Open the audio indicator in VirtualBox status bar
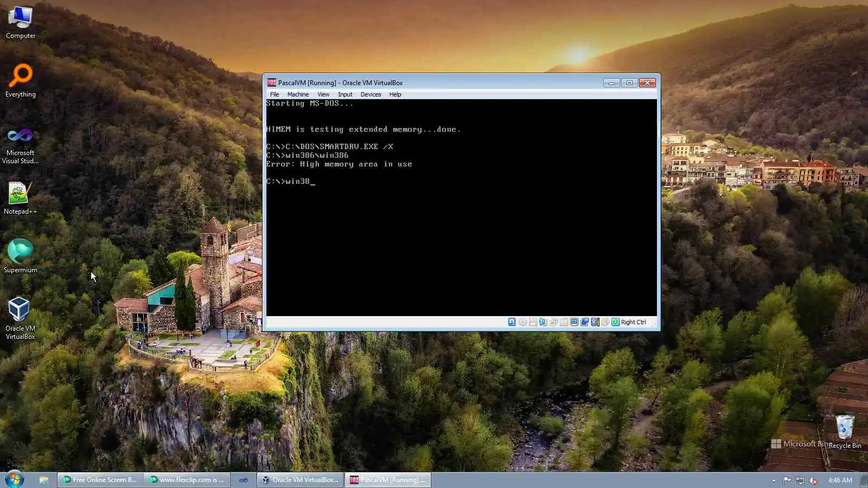Viewport: 868px width, 488px height. (543, 322)
